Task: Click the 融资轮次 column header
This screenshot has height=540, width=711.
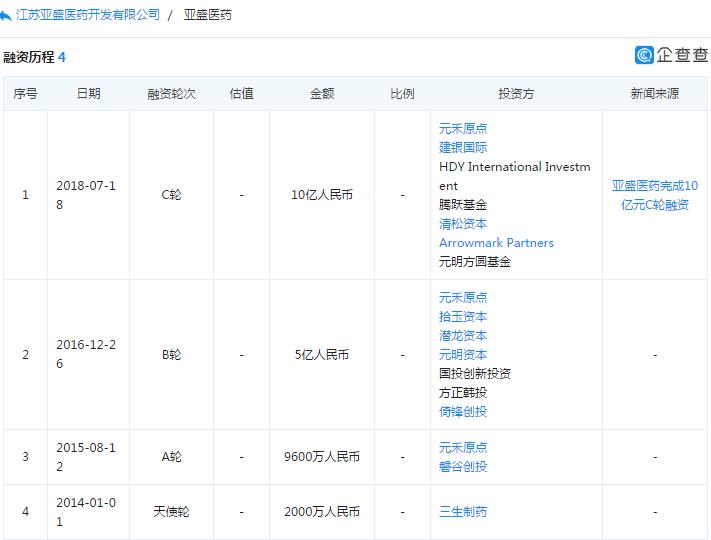Action: (171, 94)
